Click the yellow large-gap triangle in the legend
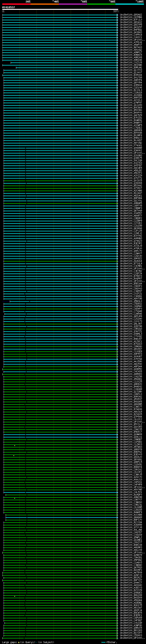146x644 pixels. pos(19,642)
